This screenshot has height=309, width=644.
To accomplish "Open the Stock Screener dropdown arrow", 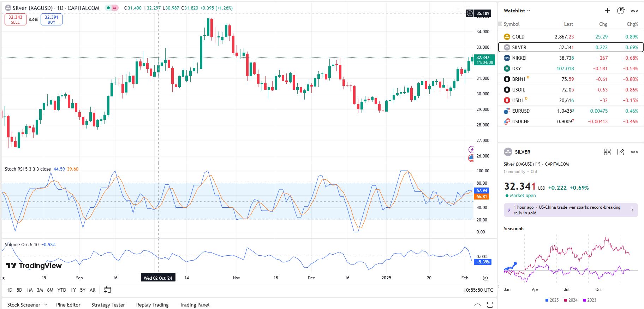I will [46, 305].
